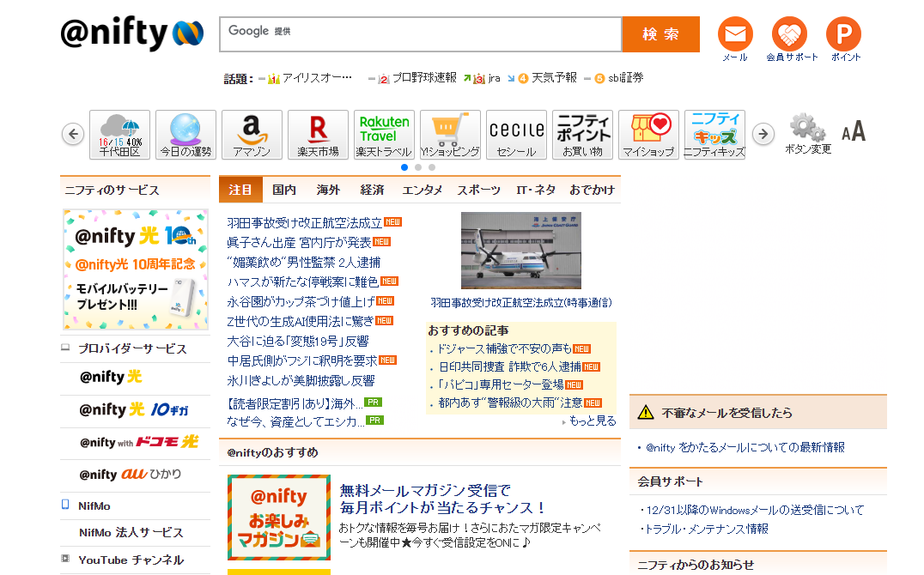Click the Google search input field
The height and width of the screenshot is (575, 924).
421,34
